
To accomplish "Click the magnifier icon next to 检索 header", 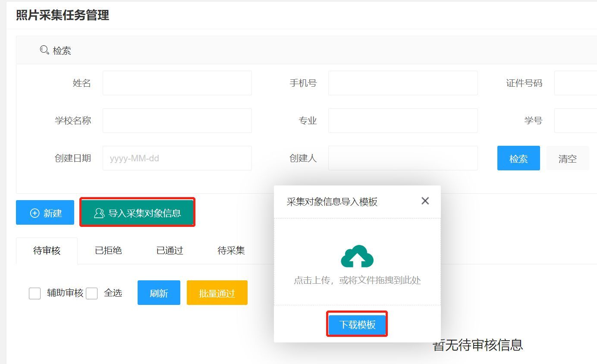I will [44, 50].
